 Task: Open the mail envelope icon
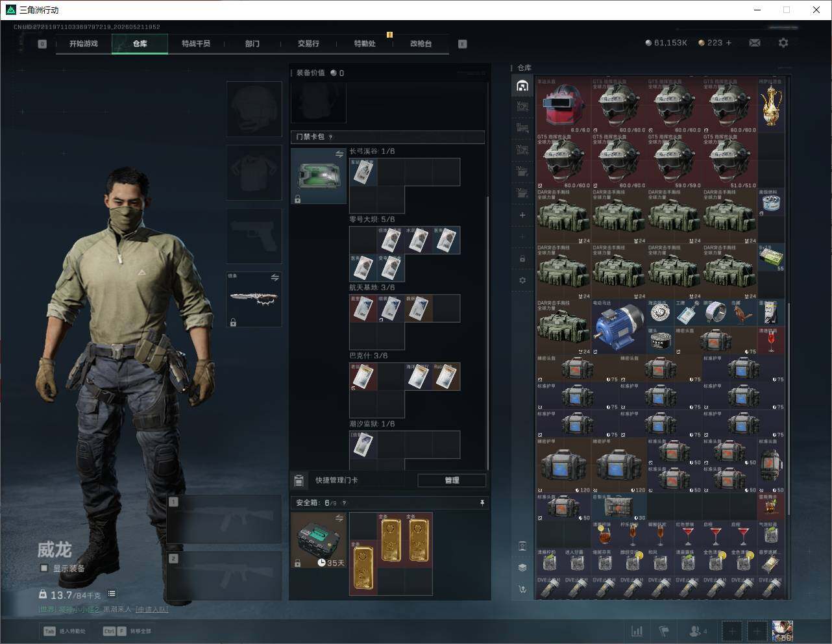click(755, 43)
